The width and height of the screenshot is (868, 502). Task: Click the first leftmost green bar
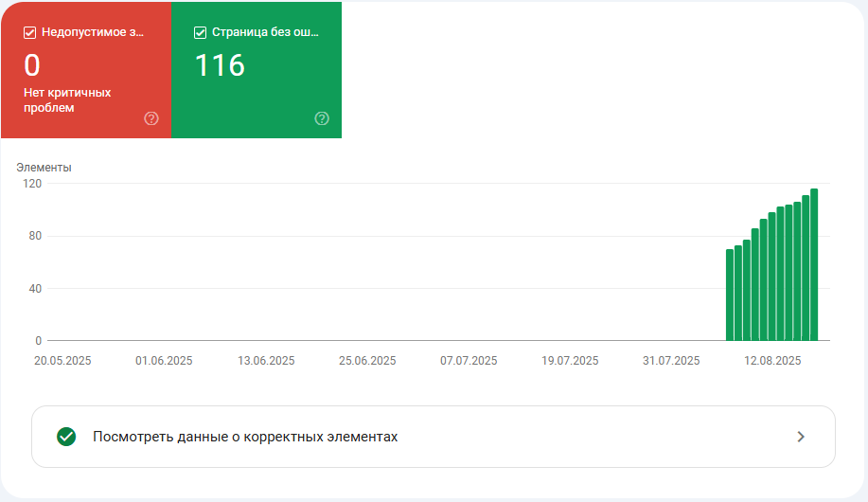(x=730, y=295)
